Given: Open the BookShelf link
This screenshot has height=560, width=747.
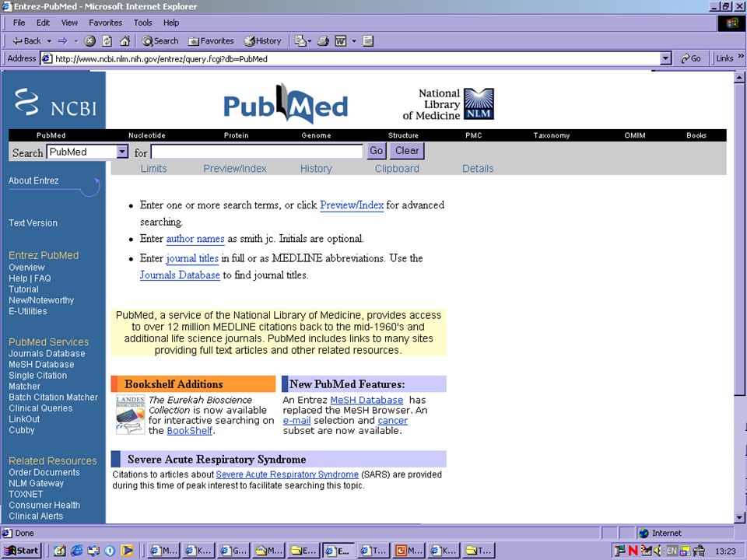Looking at the screenshot, I should [x=190, y=430].
